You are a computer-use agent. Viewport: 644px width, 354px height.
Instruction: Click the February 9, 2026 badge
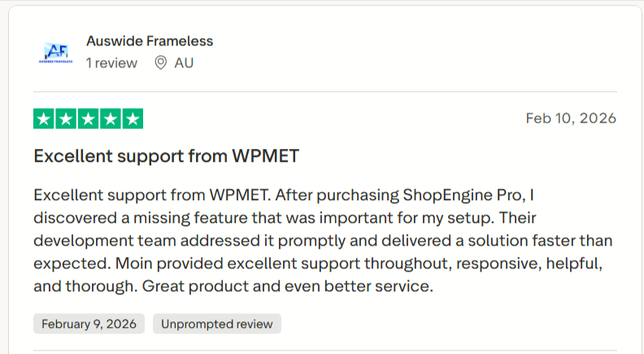tap(89, 323)
